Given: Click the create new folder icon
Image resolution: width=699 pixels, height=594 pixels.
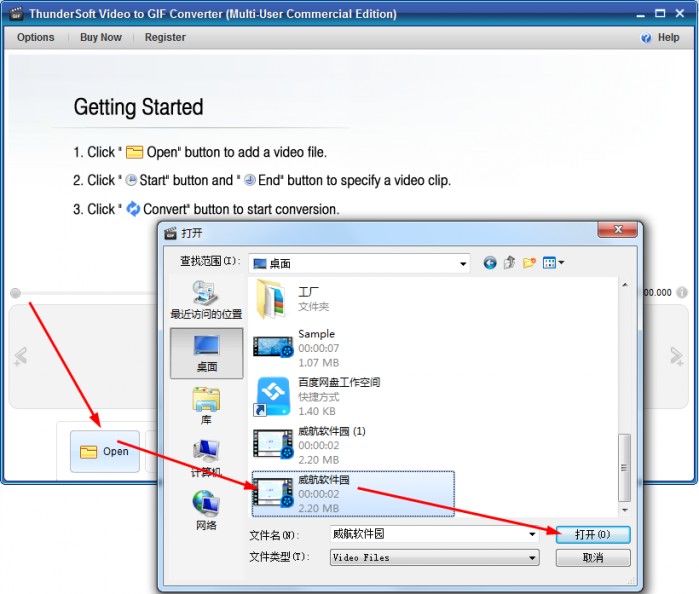Looking at the screenshot, I should click(529, 263).
